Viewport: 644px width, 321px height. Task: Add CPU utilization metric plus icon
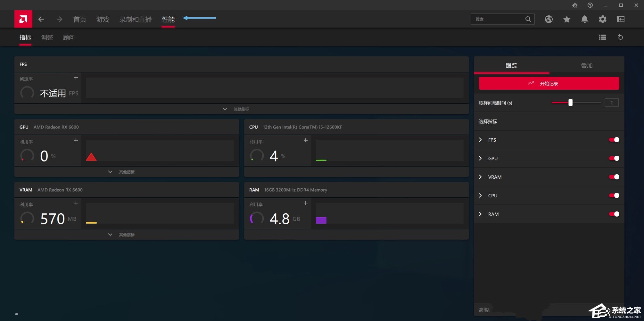[x=305, y=140]
